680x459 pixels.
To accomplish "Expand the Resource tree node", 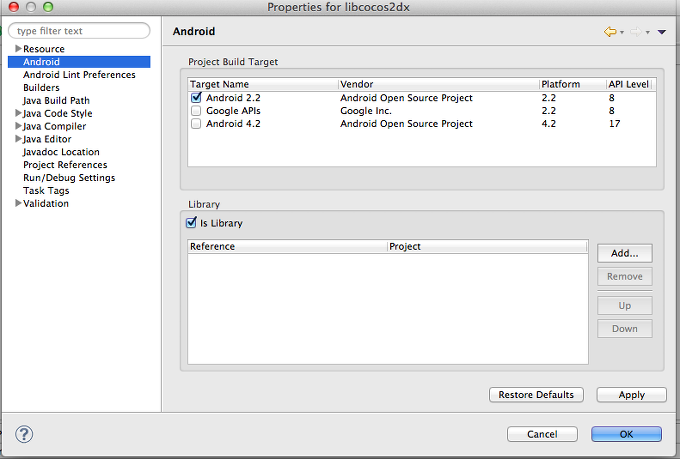I will (x=18, y=48).
